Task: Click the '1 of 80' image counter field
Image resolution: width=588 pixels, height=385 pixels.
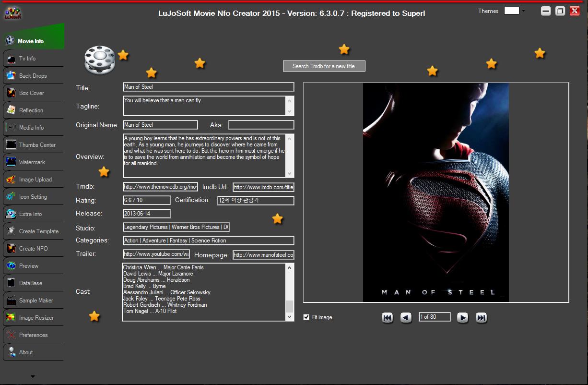Action: click(x=434, y=317)
